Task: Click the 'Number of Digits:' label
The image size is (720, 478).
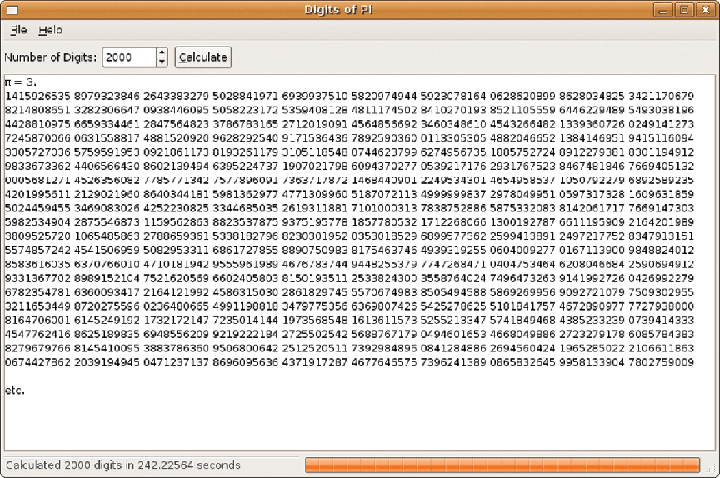Action: [x=50, y=57]
